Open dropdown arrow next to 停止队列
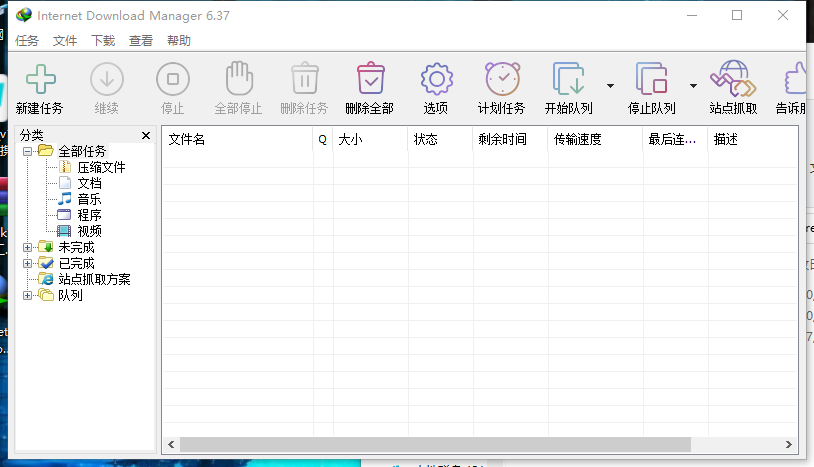 694,86
